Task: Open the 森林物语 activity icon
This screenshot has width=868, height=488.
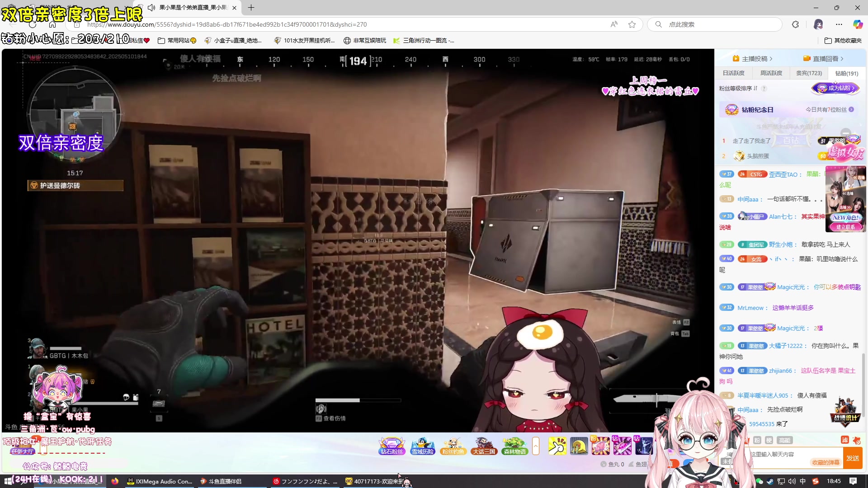Action: (514, 446)
